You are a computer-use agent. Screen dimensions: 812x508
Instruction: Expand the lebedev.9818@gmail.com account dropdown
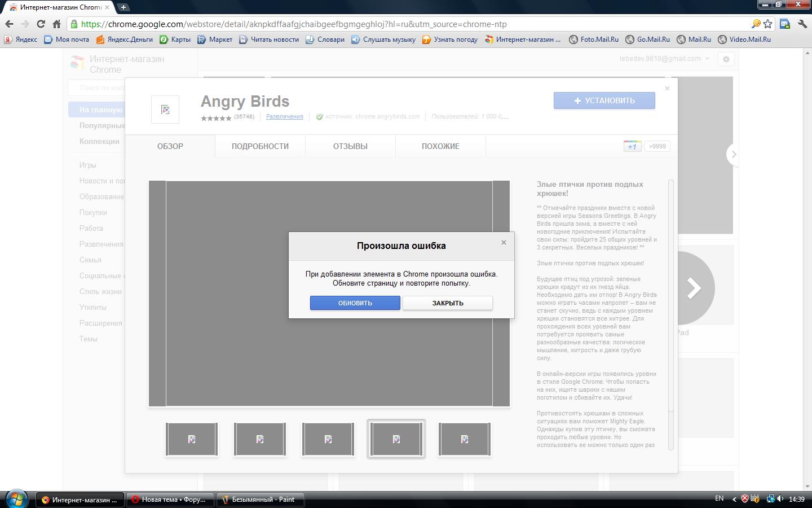(664, 59)
